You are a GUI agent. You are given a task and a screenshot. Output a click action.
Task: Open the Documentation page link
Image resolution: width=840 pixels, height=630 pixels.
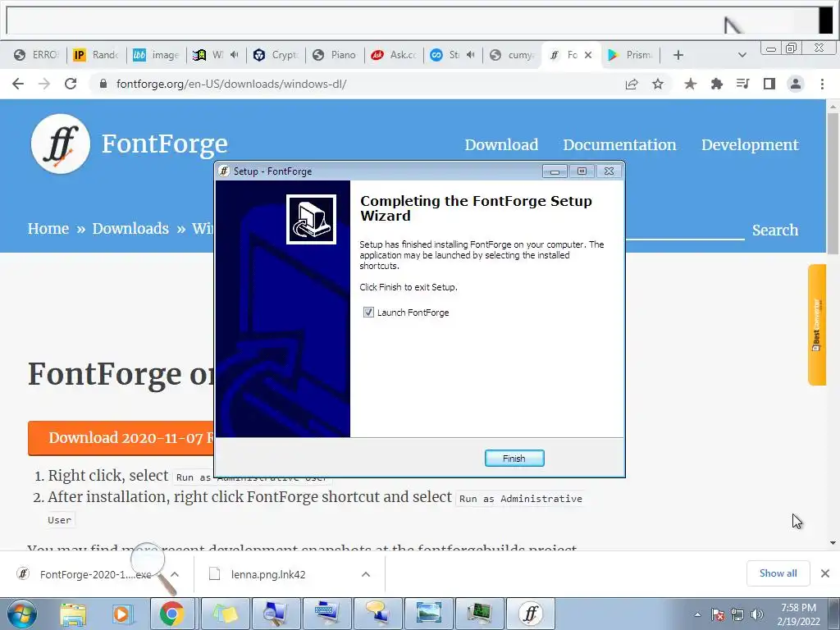(620, 144)
